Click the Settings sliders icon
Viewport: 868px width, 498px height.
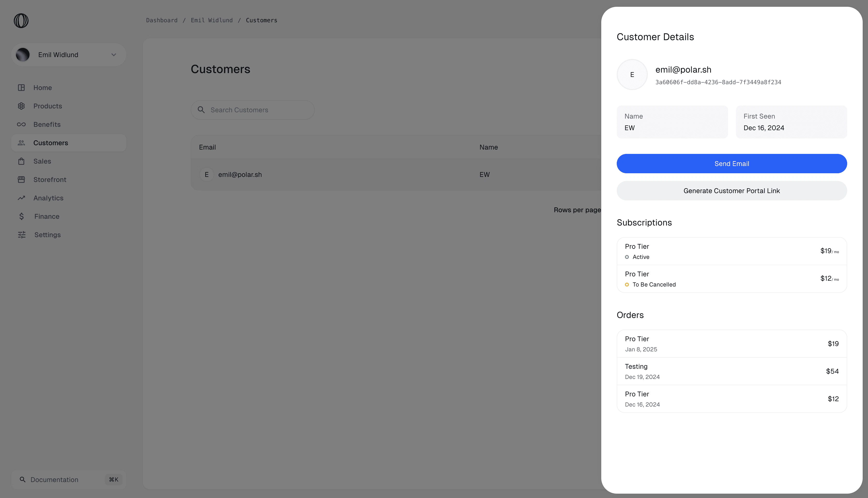22,235
